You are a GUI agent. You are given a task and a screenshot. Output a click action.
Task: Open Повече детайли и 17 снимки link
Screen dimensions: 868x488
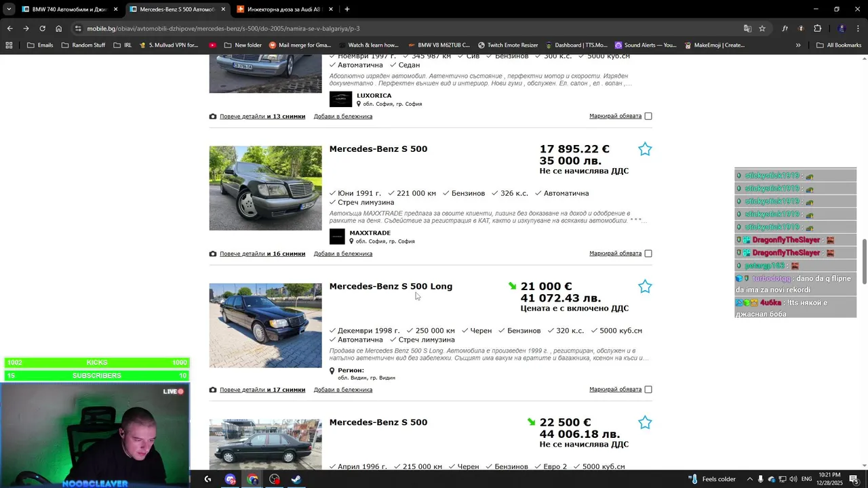click(x=262, y=390)
